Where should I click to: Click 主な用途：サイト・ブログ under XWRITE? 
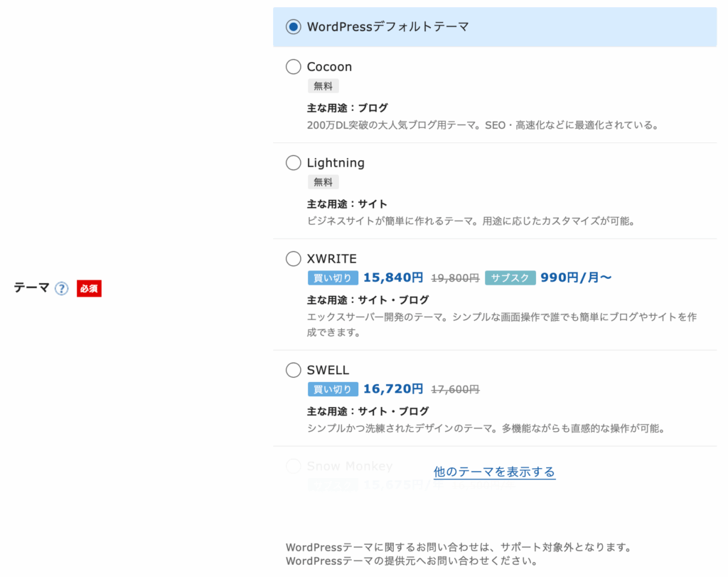368,300
